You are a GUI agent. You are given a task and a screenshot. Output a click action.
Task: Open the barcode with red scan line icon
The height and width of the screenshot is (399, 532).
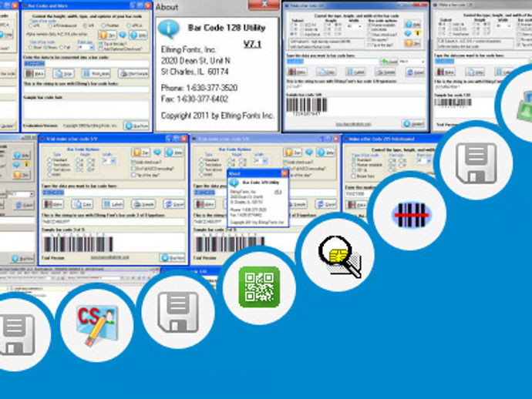tap(411, 215)
